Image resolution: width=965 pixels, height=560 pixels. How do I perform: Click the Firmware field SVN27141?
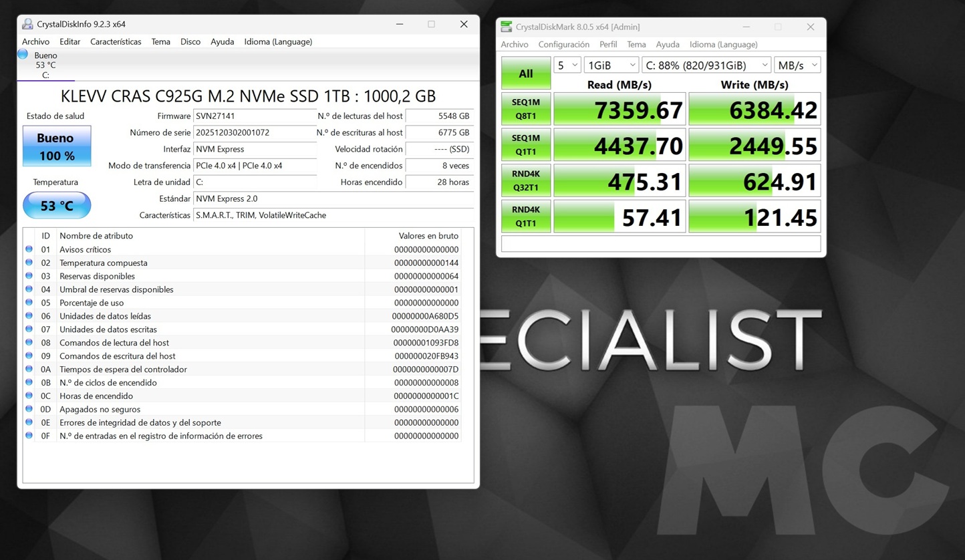coord(255,116)
